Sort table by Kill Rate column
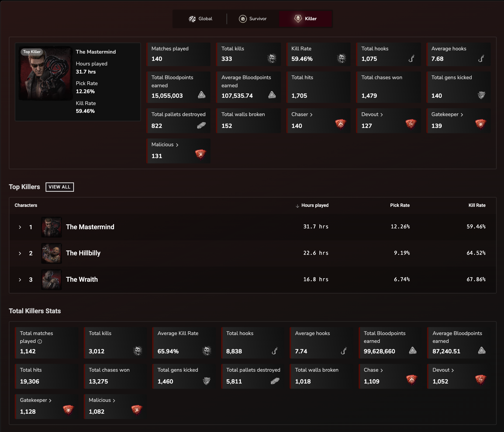Image resolution: width=504 pixels, height=432 pixels. pyautogui.click(x=477, y=205)
